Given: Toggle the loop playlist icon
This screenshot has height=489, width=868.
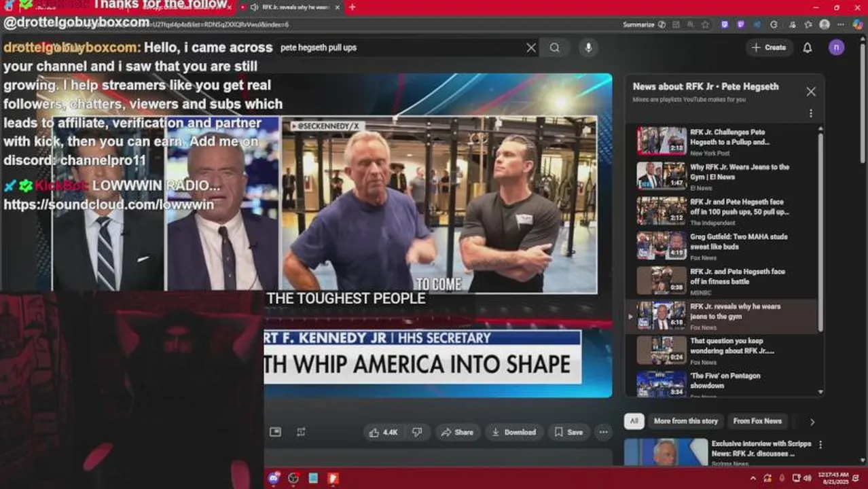Looking at the screenshot, I should pos(302,432).
